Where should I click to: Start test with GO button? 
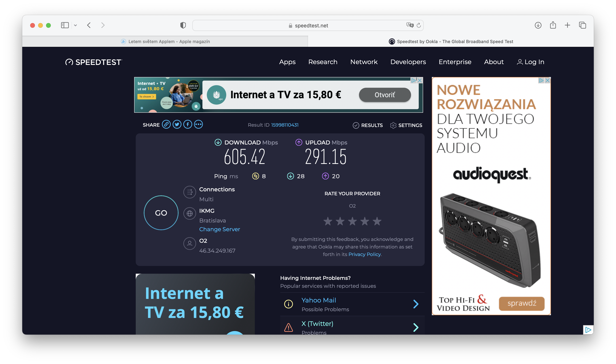[161, 213]
